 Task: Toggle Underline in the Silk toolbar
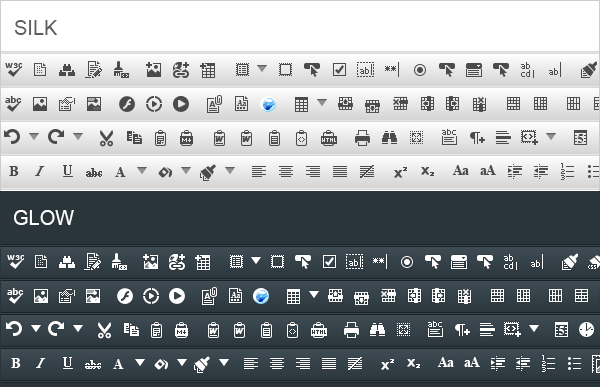[x=67, y=171]
